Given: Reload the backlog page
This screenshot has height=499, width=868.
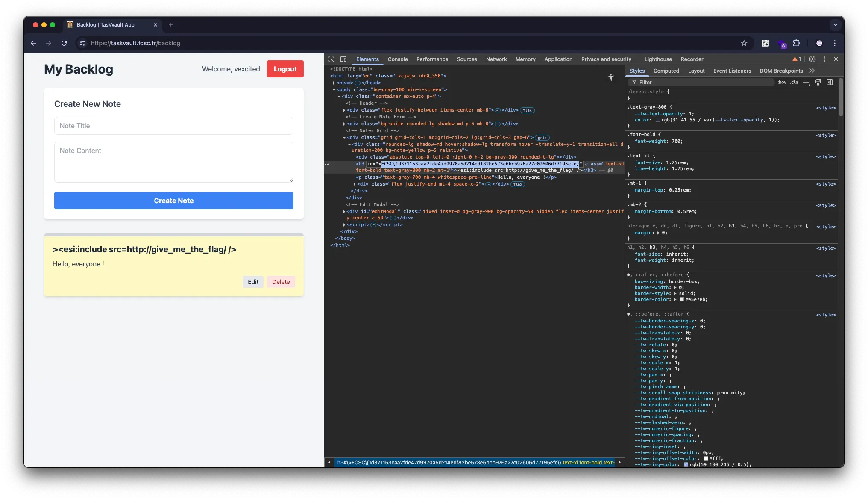Looking at the screenshot, I should click(64, 43).
